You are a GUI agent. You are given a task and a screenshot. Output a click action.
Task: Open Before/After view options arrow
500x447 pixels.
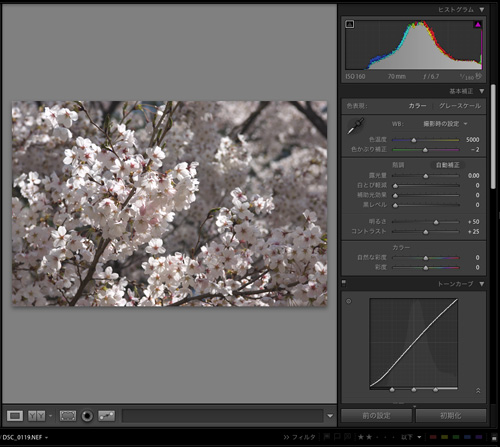[x=51, y=416]
